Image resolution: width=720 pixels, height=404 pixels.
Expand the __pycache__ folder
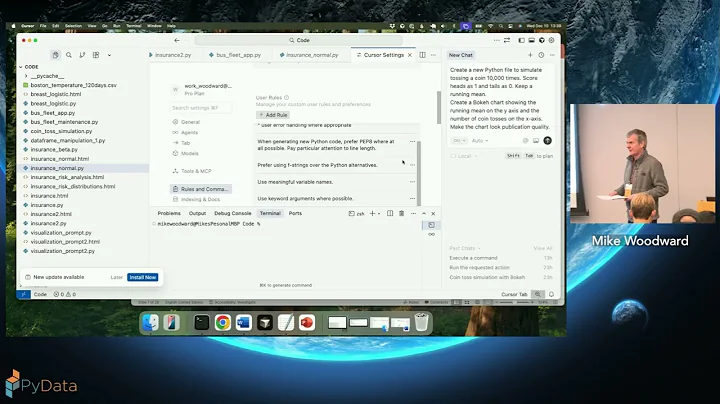coord(47,76)
